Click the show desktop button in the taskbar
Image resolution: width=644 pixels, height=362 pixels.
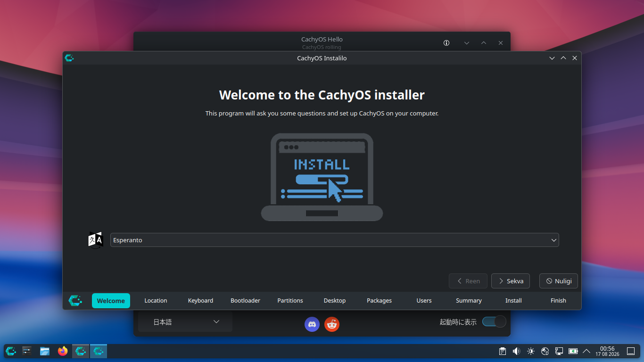click(x=631, y=351)
